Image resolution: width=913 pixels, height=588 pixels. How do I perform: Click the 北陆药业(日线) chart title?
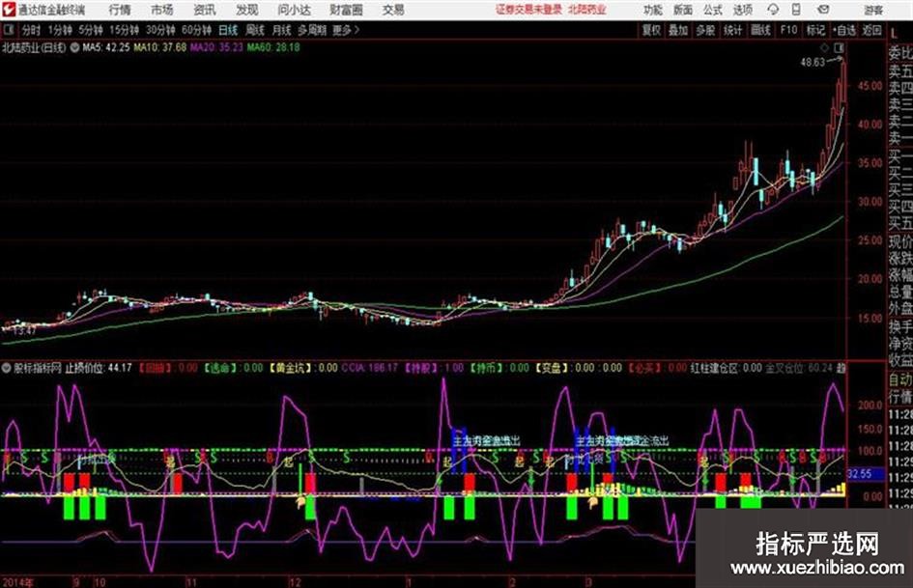pos(34,47)
